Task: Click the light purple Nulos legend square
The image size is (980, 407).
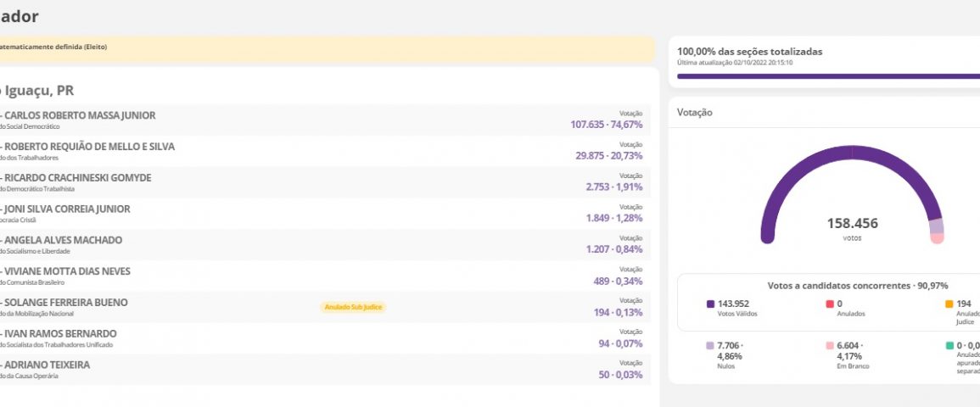Action: [x=711, y=346]
